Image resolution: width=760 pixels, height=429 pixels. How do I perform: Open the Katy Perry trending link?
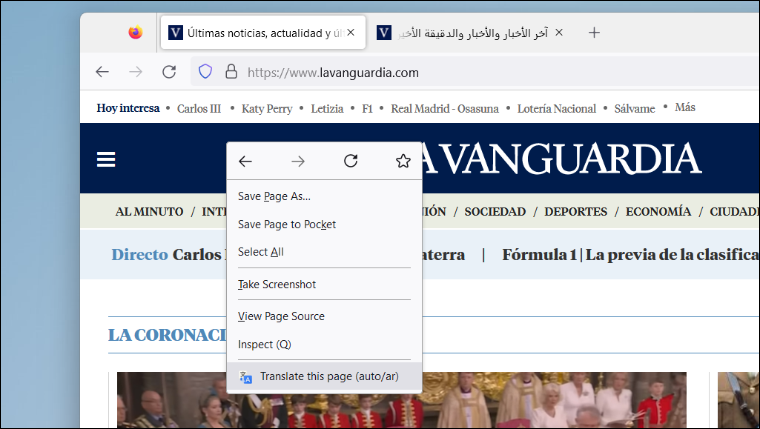[x=267, y=109]
